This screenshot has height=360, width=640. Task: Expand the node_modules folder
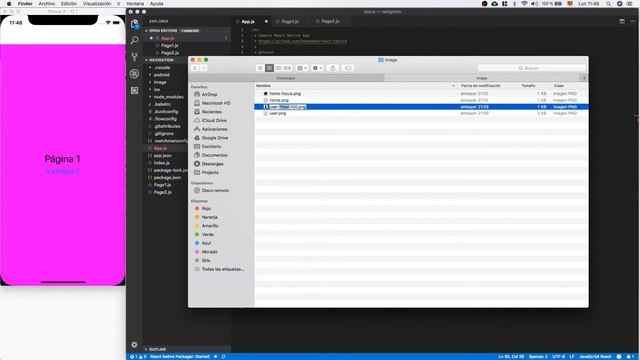[168, 97]
